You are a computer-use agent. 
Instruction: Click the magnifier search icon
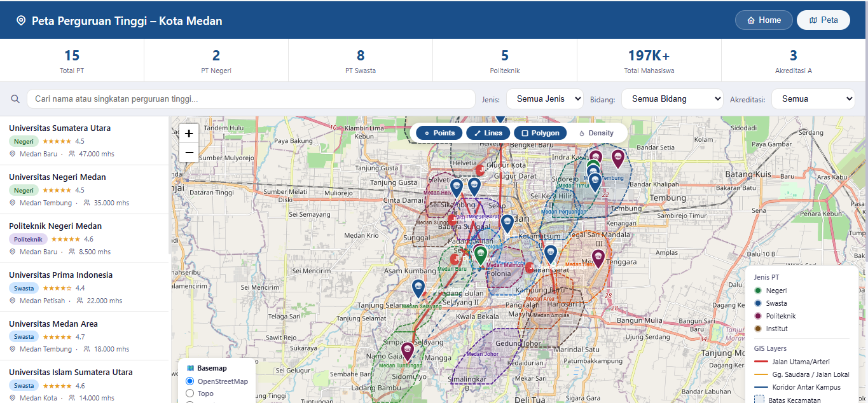pos(15,99)
